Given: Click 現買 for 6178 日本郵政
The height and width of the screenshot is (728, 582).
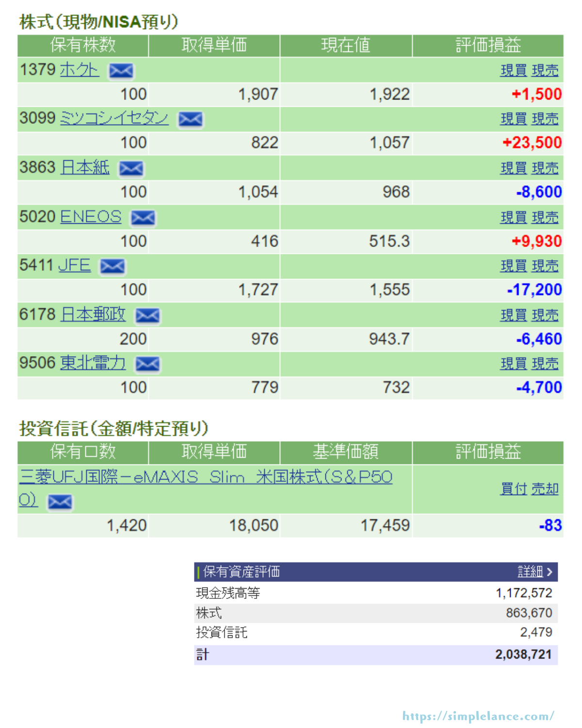Looking at the screenshot, I should point(513,315).
